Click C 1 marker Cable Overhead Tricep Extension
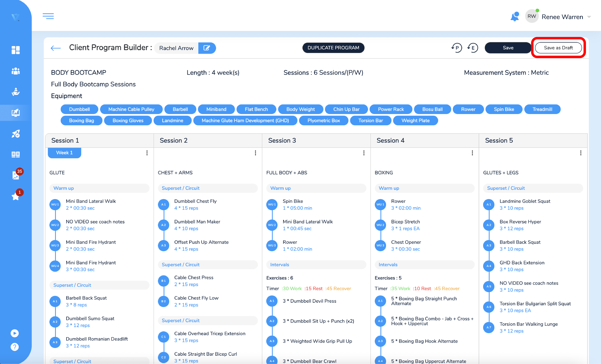This screenshot has height=364, width=601. click(163, 337)
